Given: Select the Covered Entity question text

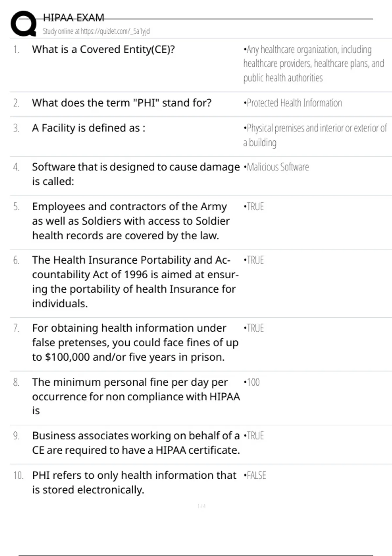Looking at the screenshot, I should (103, 49).
